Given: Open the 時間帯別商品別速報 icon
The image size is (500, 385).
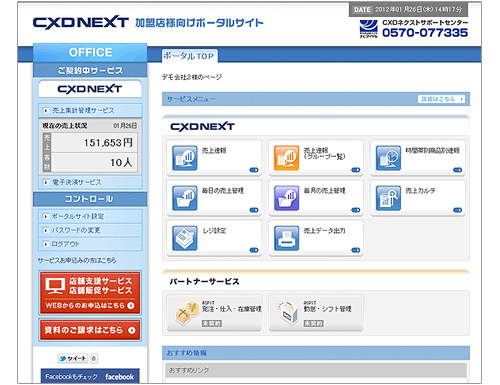Looking at the screenshot, I should tap(388, 158).
